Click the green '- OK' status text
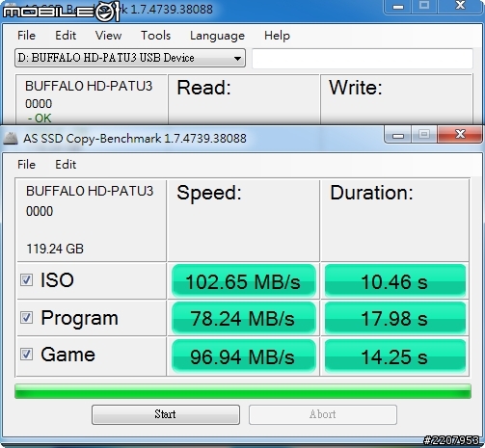Viewport: 485px width, 448px height. [x=40, y=119]
